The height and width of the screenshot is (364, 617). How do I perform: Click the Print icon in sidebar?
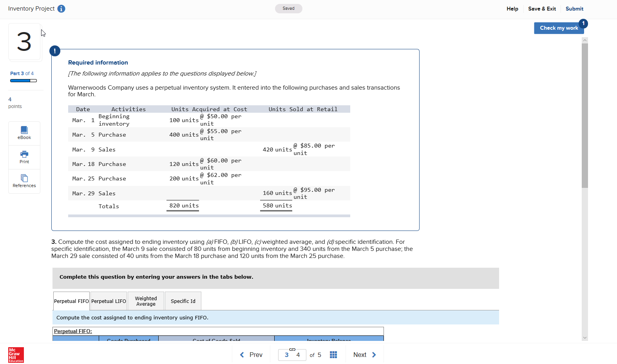24,157
